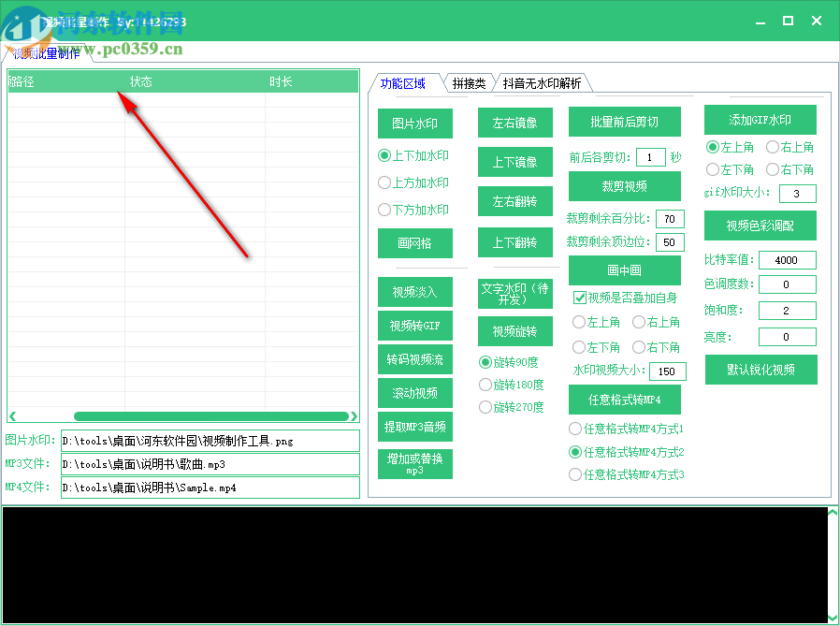Open the 视频批量制作 main tab
The width and height of the screenshot is (840, 626).
(x=47, y=53)
